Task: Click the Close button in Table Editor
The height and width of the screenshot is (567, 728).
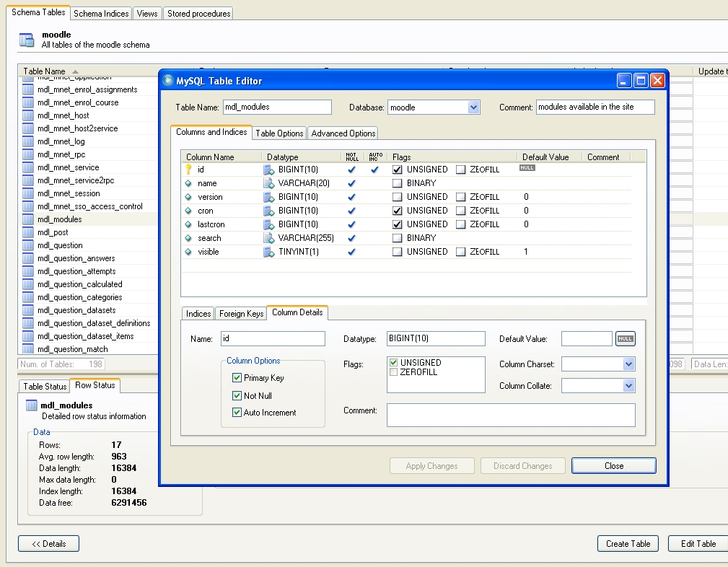Action: [614, 466]
